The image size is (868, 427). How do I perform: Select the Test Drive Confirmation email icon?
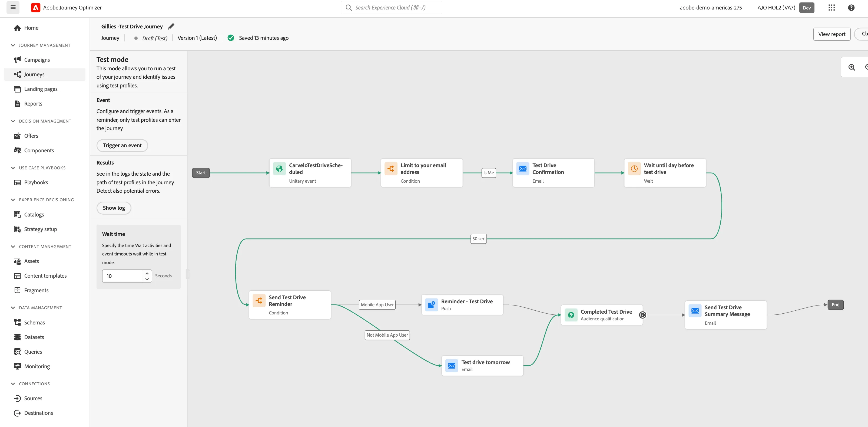523,168
